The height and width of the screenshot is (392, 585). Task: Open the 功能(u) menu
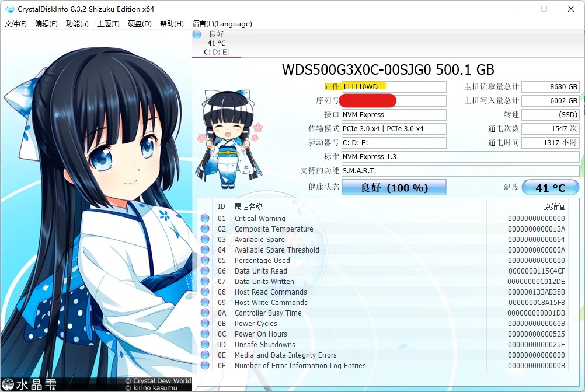point(77,24)
